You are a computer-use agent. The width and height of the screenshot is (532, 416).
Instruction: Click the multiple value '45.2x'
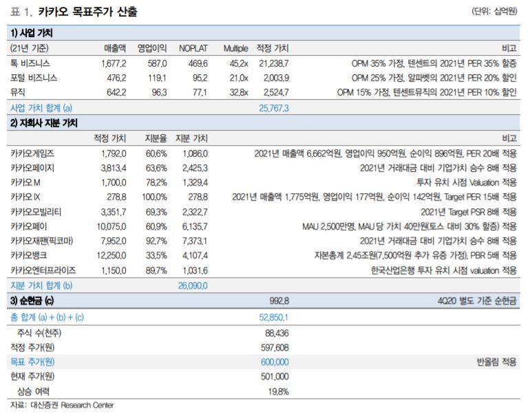[239, 63]
